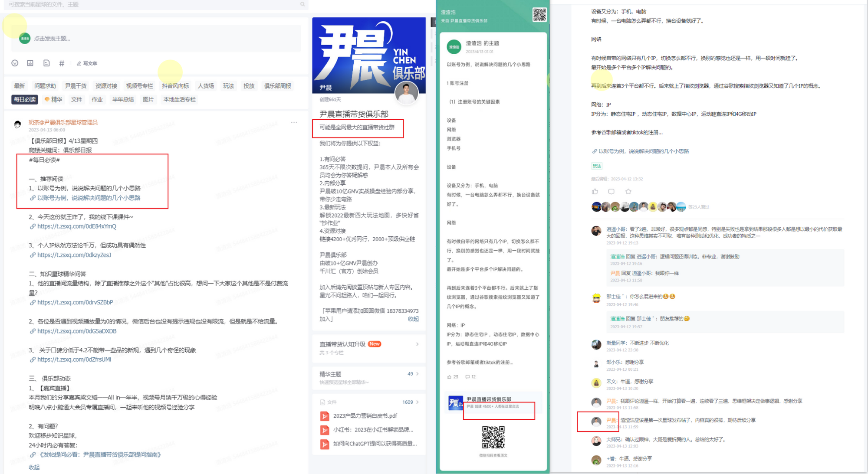Like the post with thumbs-up icon in detail pane
868x474 pixels.
point(595,191)
